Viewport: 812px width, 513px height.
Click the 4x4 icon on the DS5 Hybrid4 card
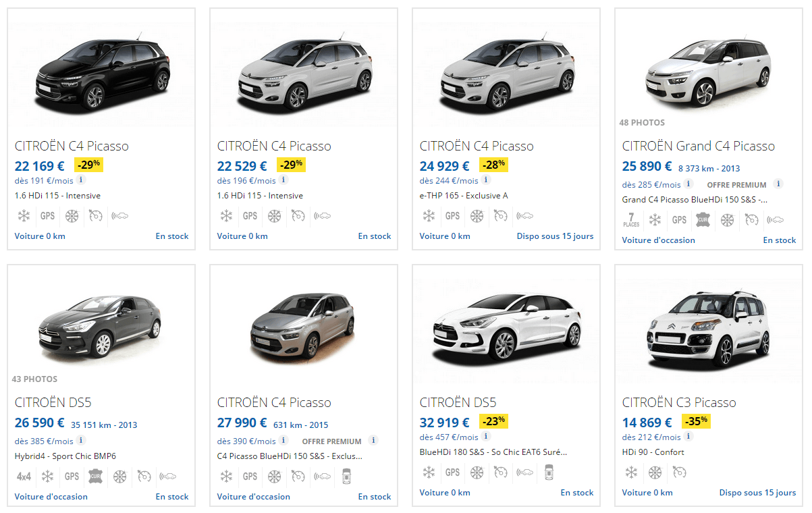(x=24, y=477)
